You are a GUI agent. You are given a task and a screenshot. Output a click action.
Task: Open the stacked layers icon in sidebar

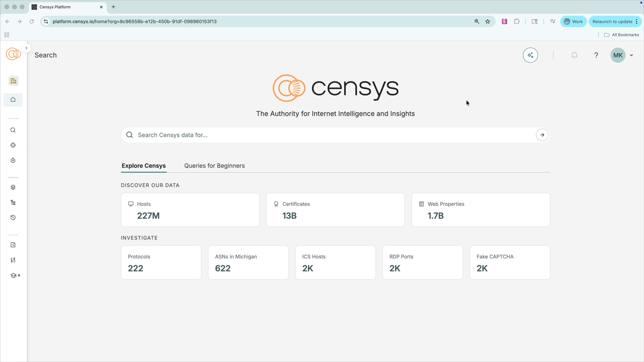pos(13,187)
